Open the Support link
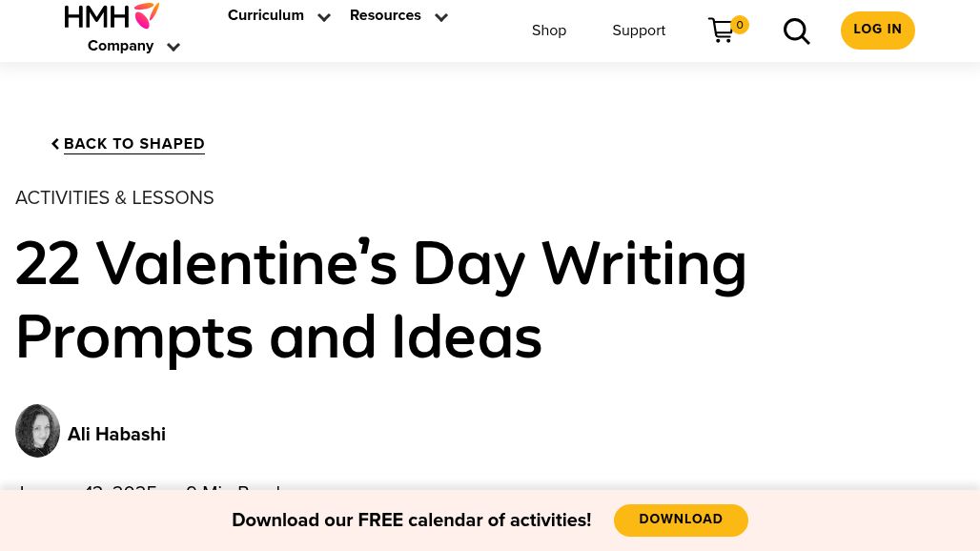This screenshot has height=551, width=980. pyautogui.click(x=639, y=31)
